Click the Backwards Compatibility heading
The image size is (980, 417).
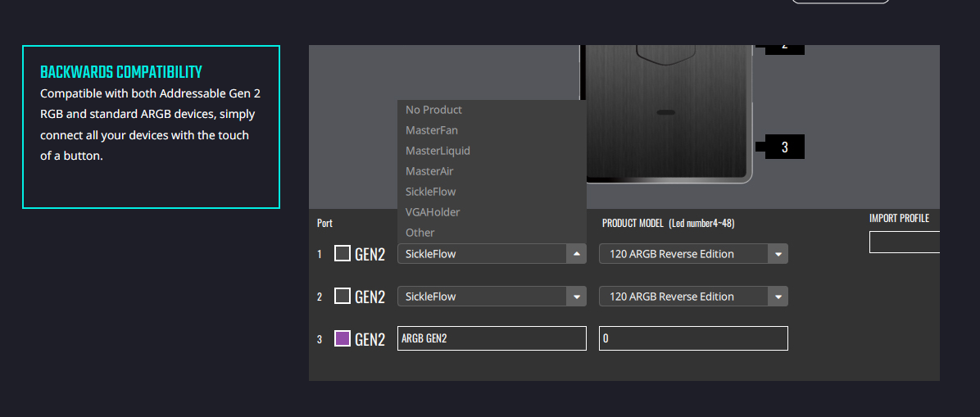121,73
